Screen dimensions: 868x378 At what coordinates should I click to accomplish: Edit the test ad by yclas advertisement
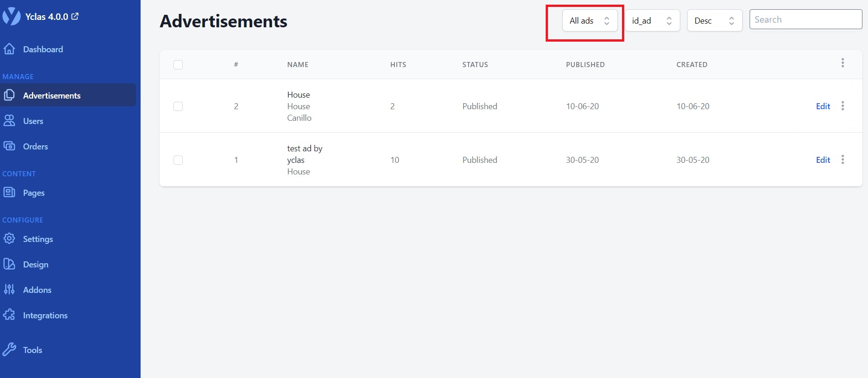tap(823, 160)
